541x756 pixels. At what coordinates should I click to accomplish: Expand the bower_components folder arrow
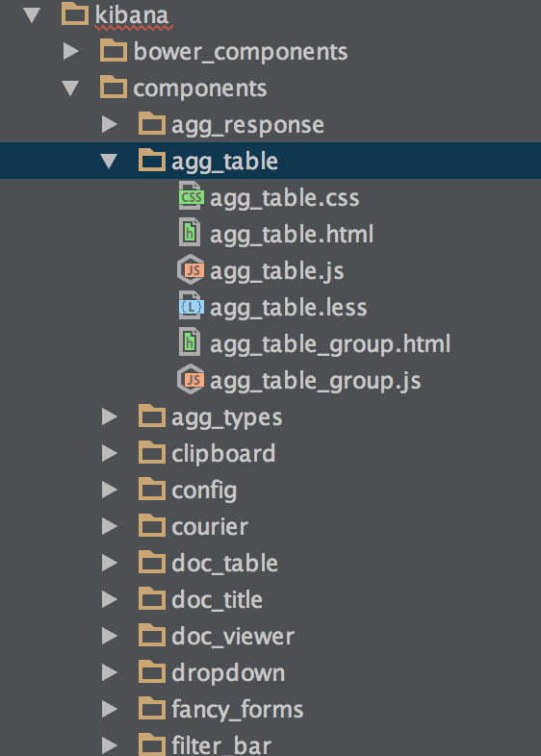(71, 51)
